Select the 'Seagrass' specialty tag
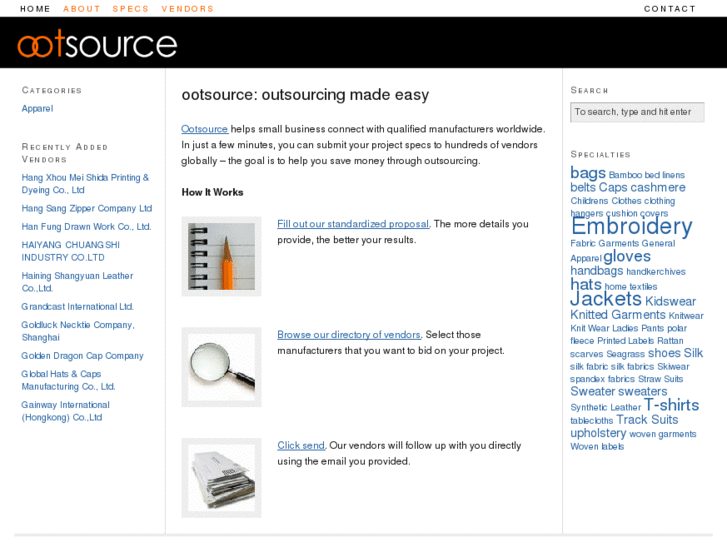Viewport: 727px width, 545px height. 625,354
